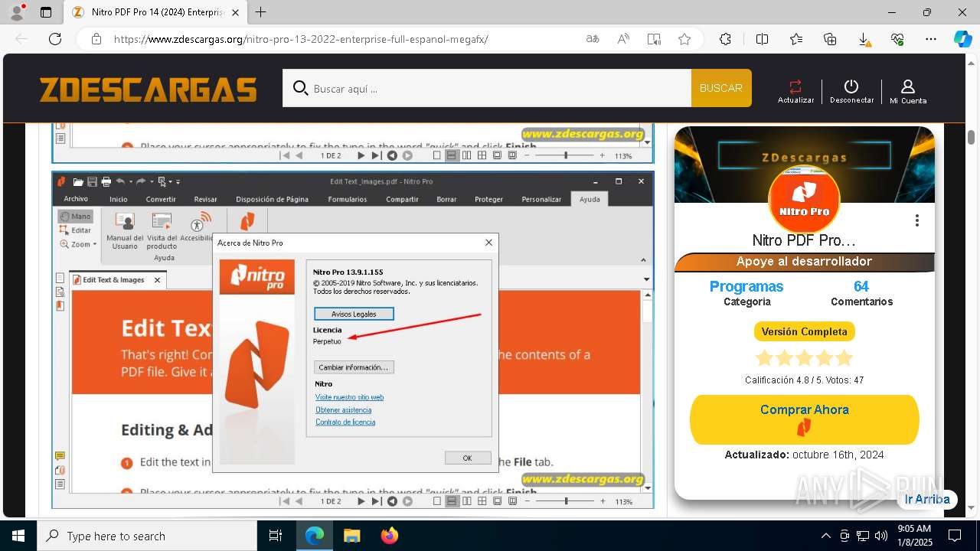Click the Desconectar power icon
980x551 pixels.
[x=851, y=91]
